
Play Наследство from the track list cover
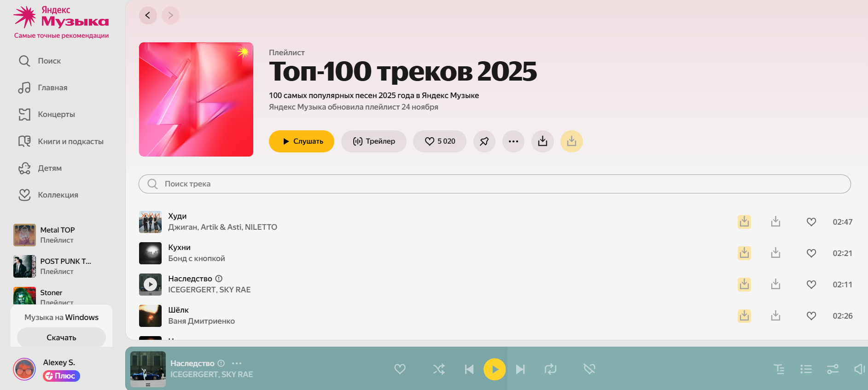(150, 285)
